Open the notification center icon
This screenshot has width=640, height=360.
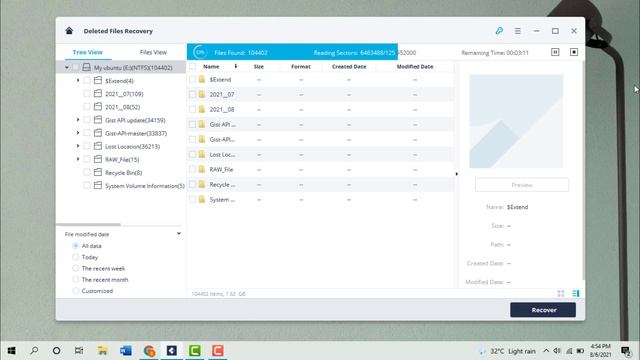tap(625, 351)
